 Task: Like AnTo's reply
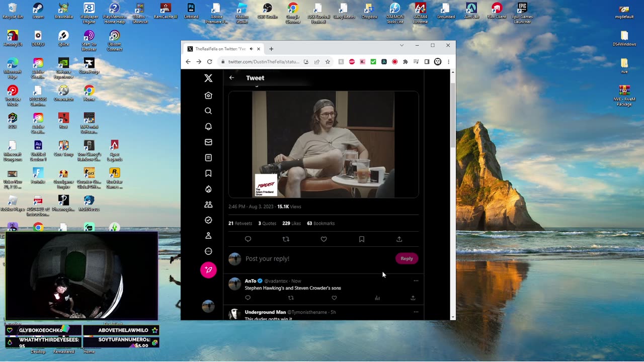(334, 298)
